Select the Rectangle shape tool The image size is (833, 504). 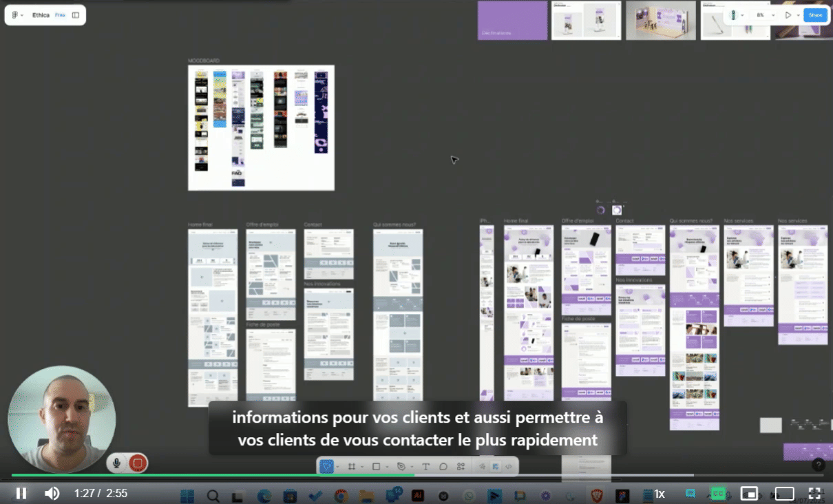pos(376,466)
